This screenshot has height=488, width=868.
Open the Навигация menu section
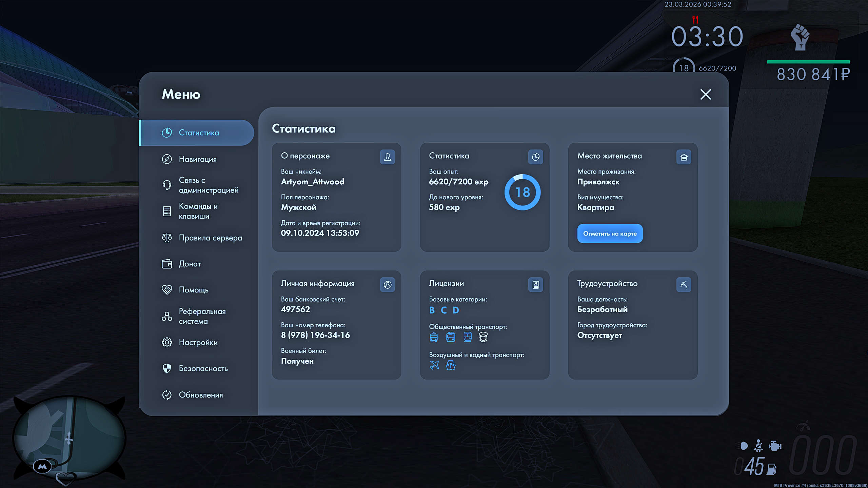197,159
